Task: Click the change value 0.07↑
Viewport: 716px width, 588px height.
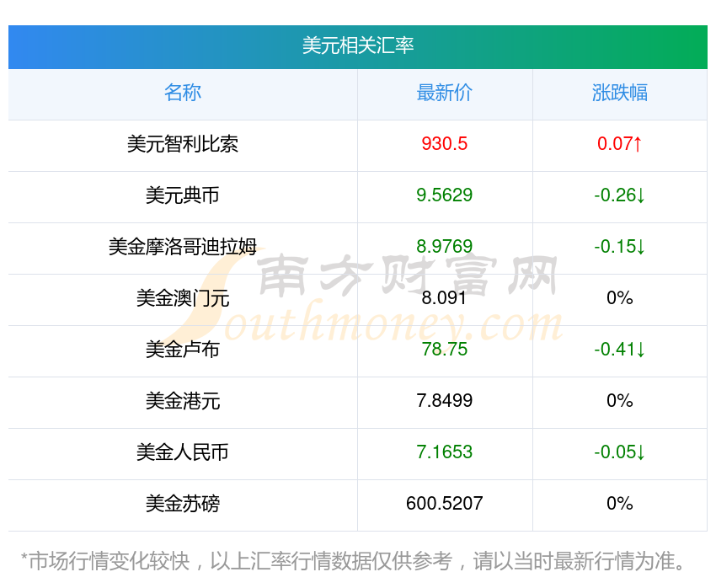Action: click(620, 144)
